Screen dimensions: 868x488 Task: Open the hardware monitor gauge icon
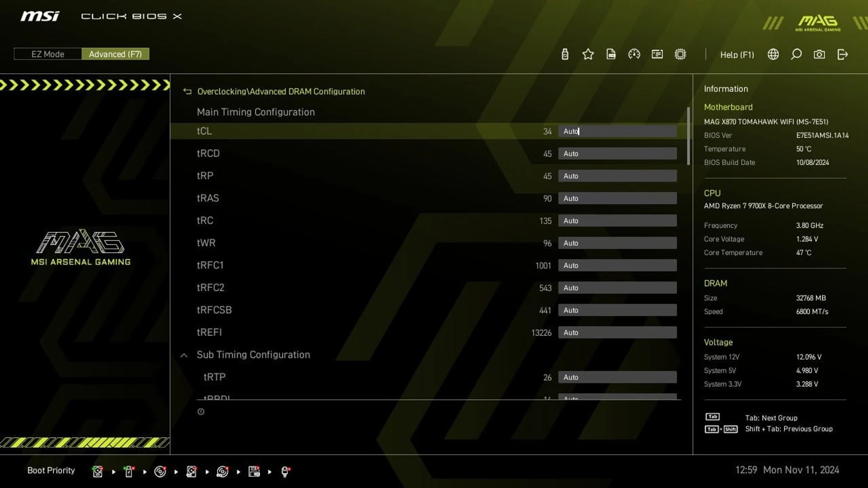coord(634,54)
